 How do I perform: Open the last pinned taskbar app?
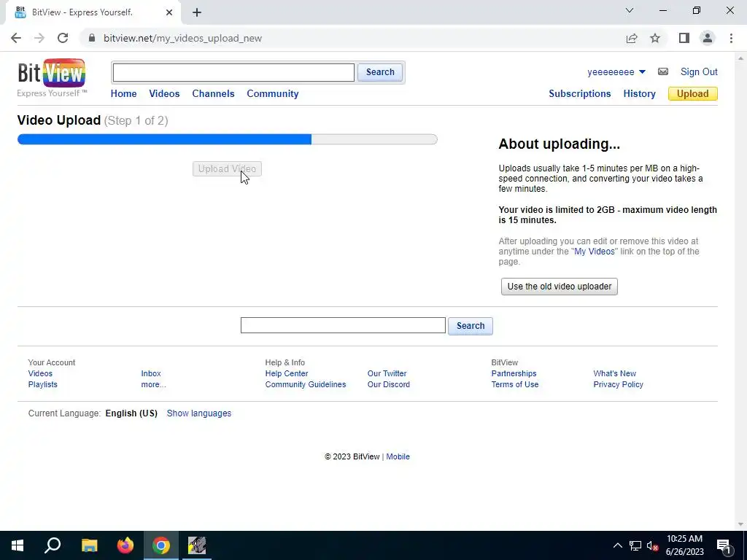click(x=197, y=545)
